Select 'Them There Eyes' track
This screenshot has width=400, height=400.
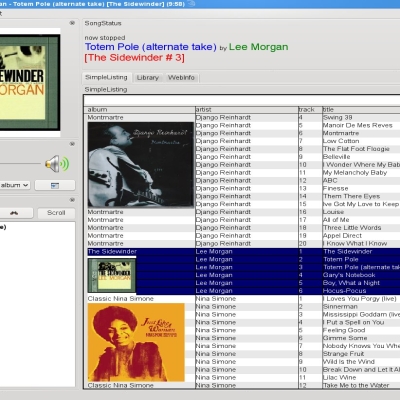click(x=351, y=196)
